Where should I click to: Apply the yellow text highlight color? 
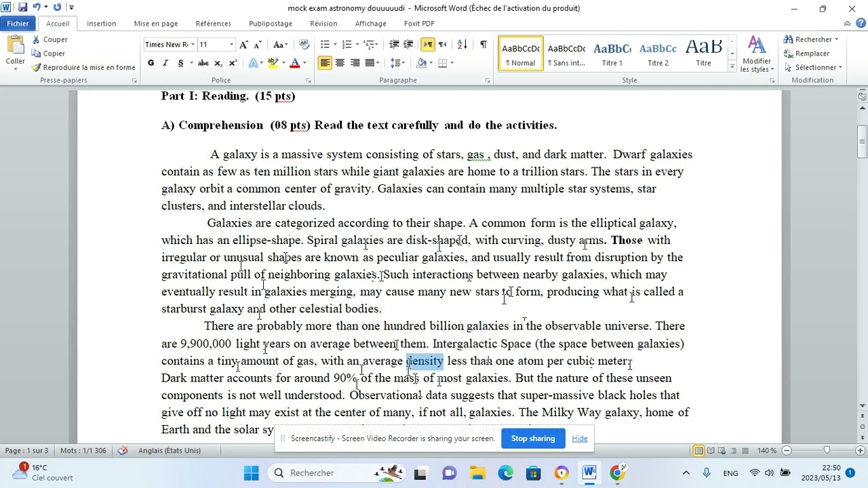[x=273, y=63]
